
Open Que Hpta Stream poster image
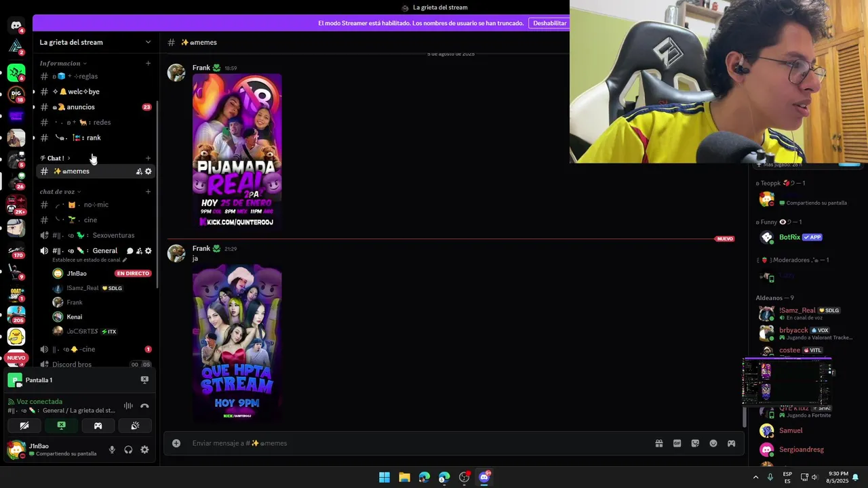tap(237, 342)
